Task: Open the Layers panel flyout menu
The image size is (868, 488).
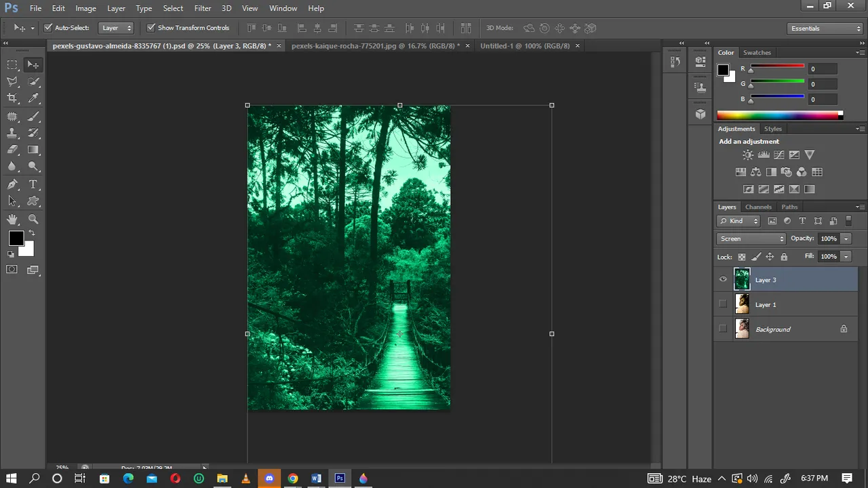Action: coord(859,207)
